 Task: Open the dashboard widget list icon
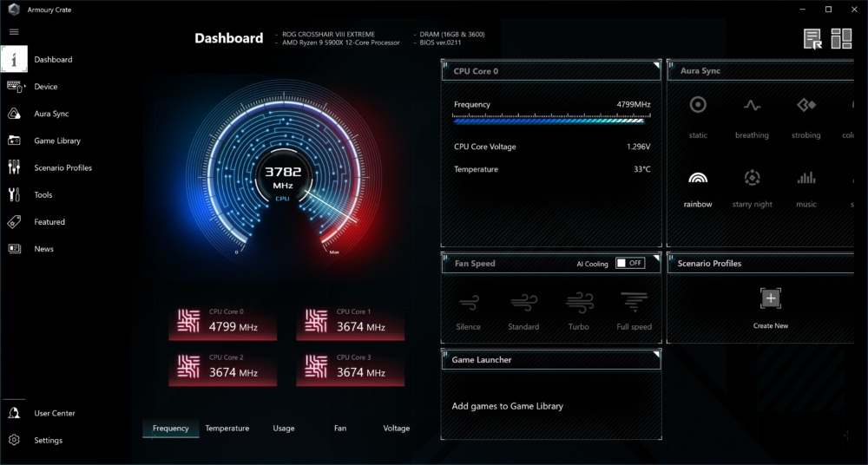(x=812, y=39)
